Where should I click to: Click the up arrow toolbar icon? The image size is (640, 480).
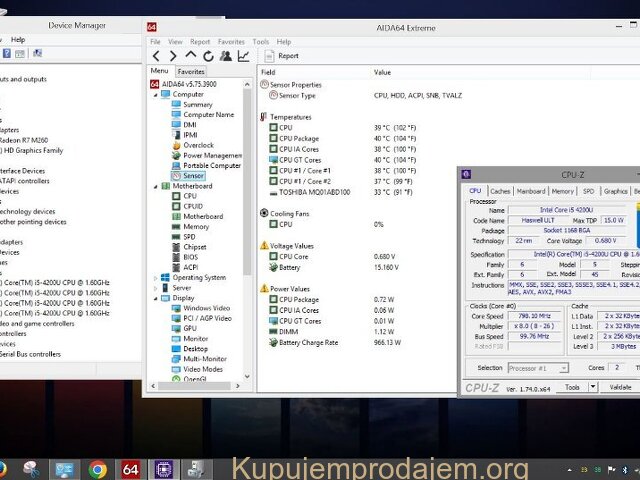coord(189,56)
